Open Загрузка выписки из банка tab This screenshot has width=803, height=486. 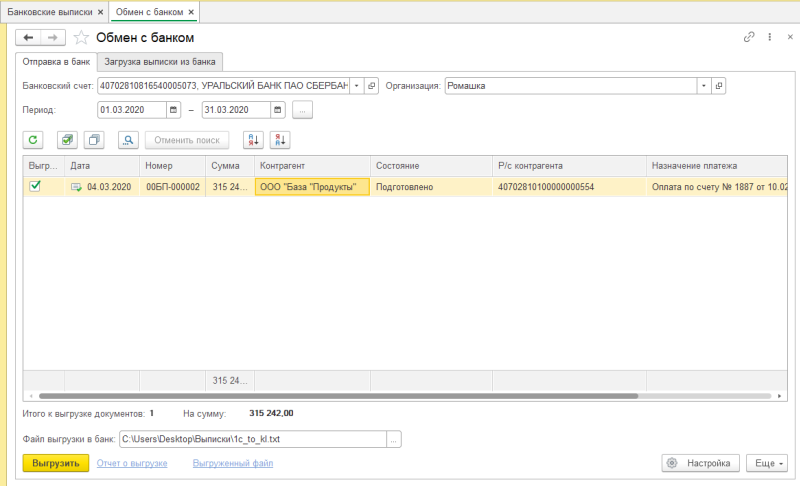pyautogui.click(x=160, y=62)
